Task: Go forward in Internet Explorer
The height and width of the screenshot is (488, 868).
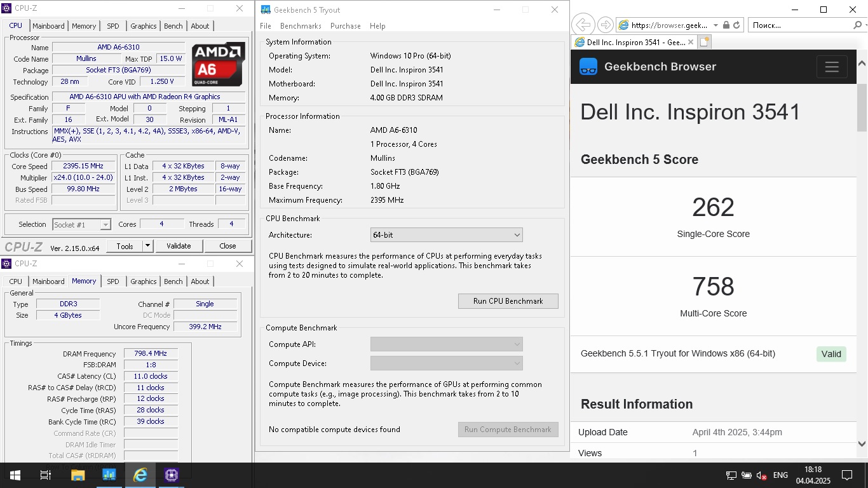Action: [606, 25]
